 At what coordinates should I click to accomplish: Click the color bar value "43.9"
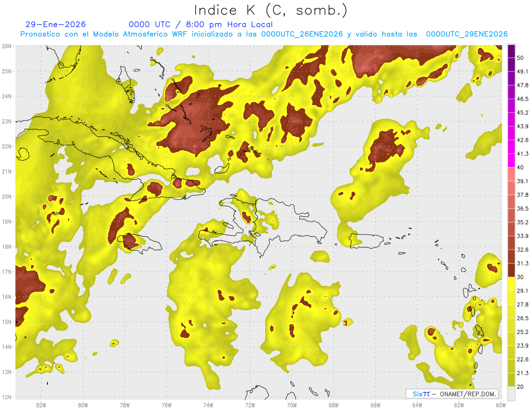[x=523, y=126]
